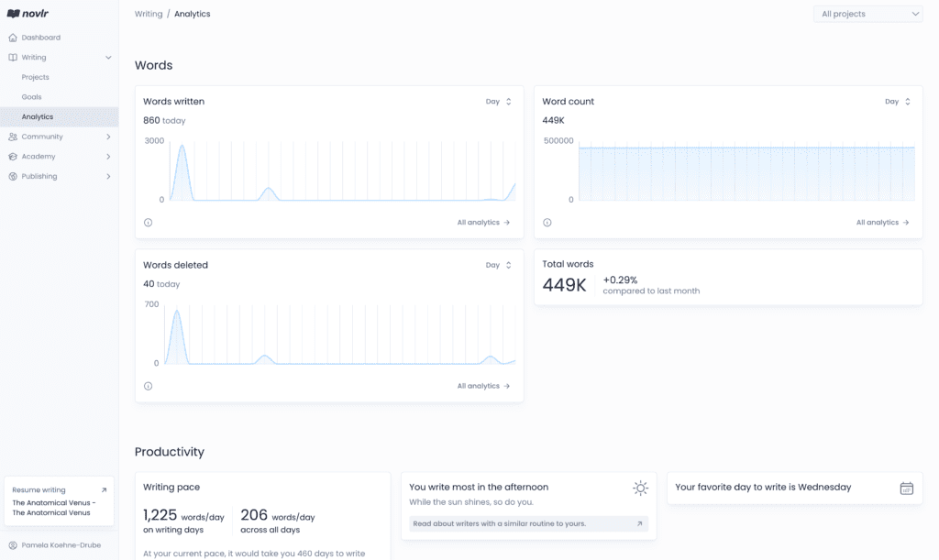Read about writers with similar routine
The width and height of the screenshot is (939, 560).
[528, 523]
